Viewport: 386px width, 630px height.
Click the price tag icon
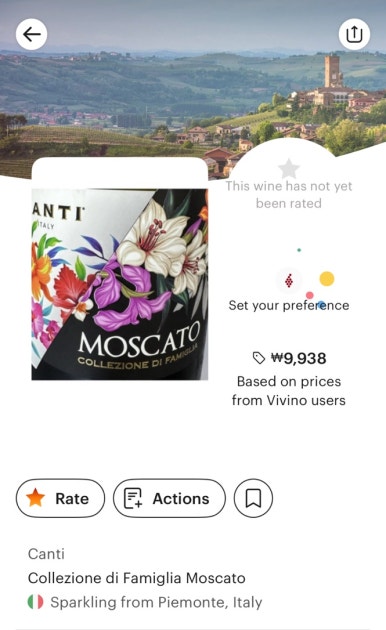[259, 358]
